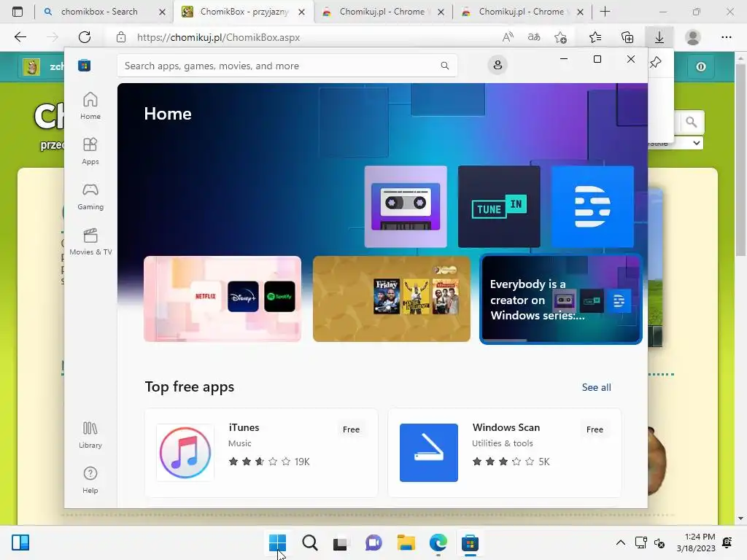Open dropdown under Chomikuj search

point(696,143)
